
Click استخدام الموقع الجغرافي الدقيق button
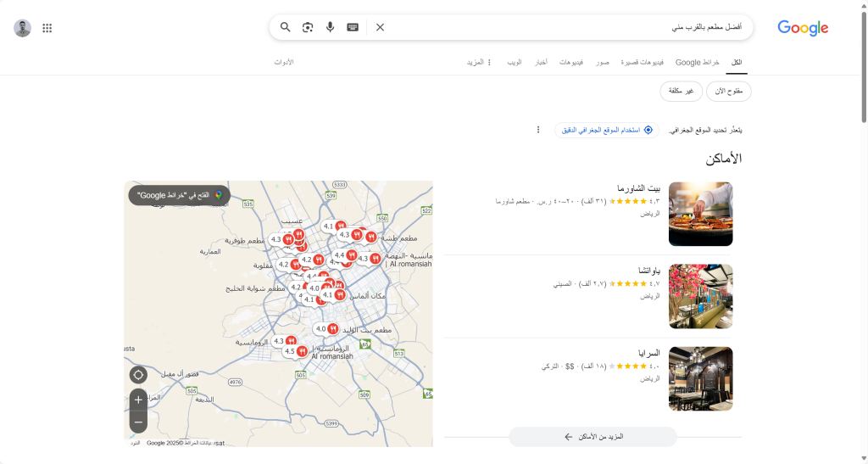pyautogui.click(x=607, y=130)
